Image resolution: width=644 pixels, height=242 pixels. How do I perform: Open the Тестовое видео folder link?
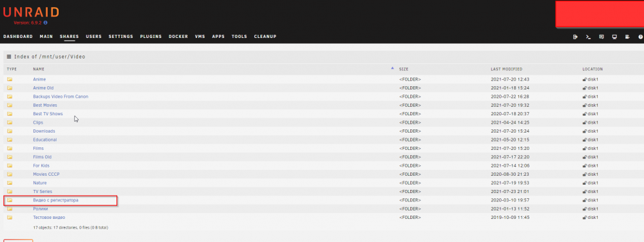[x=49, y=217]
